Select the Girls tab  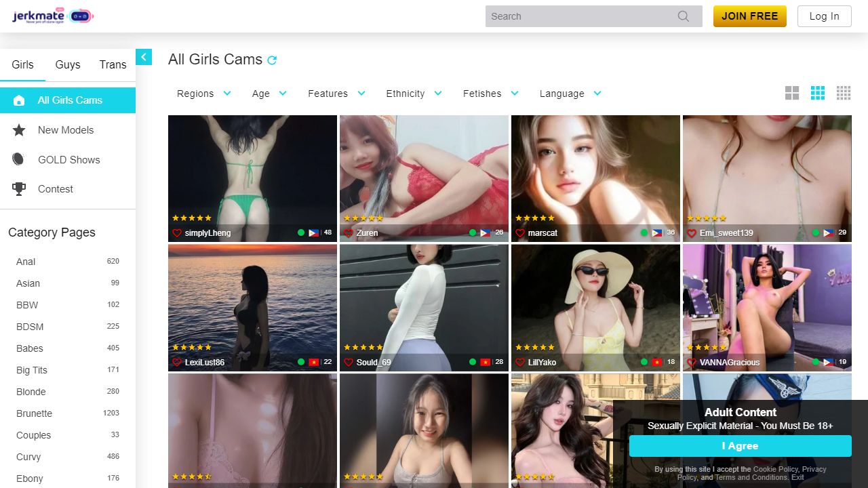[22, 65]
